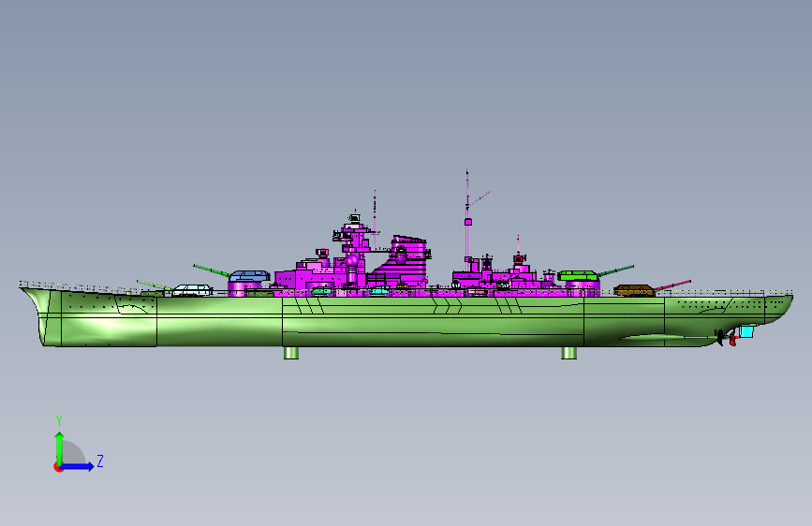Screen dimensions: 812x526
Task: Click the Z label on the triad
Action: [100, 460]
